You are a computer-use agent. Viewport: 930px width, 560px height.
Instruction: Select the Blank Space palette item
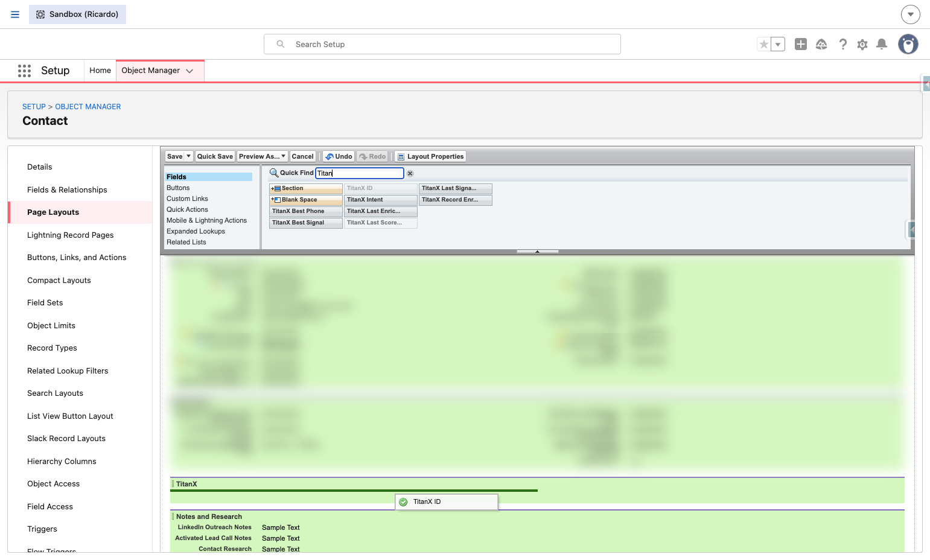(x=306, y=200)
